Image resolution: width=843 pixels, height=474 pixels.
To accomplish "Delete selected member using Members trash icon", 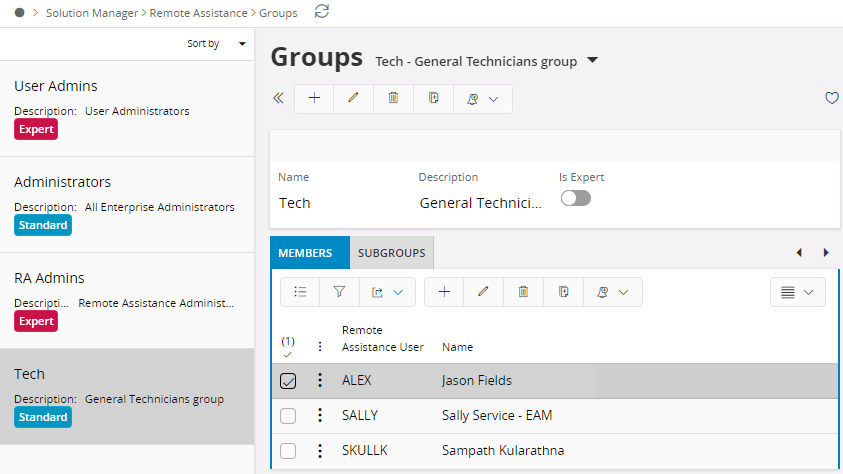I will (523, 292).
